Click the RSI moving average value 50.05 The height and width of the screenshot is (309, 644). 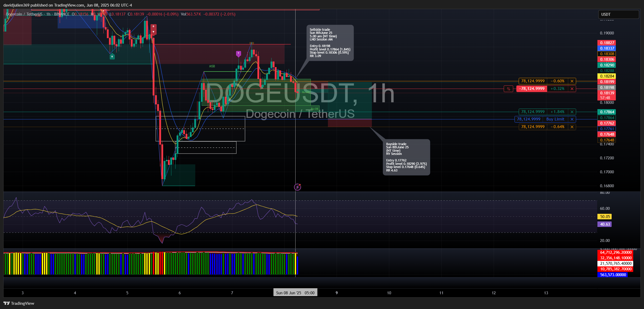[605, 217]
